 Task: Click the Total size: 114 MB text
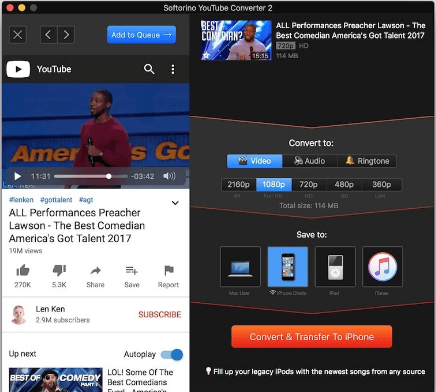309,206
